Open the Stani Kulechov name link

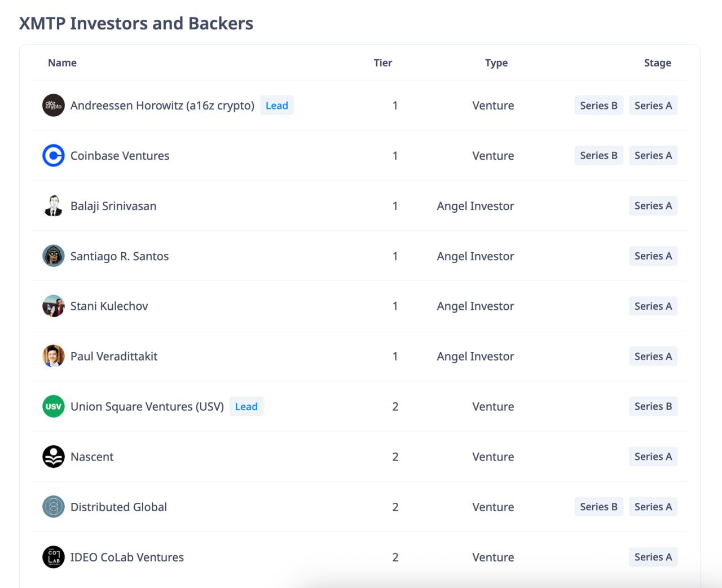[109, 306]
